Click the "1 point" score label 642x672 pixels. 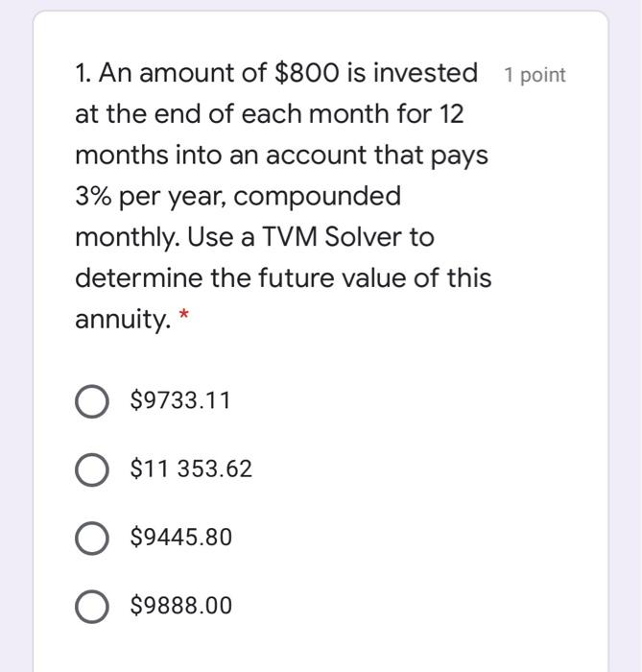[535, 76]
